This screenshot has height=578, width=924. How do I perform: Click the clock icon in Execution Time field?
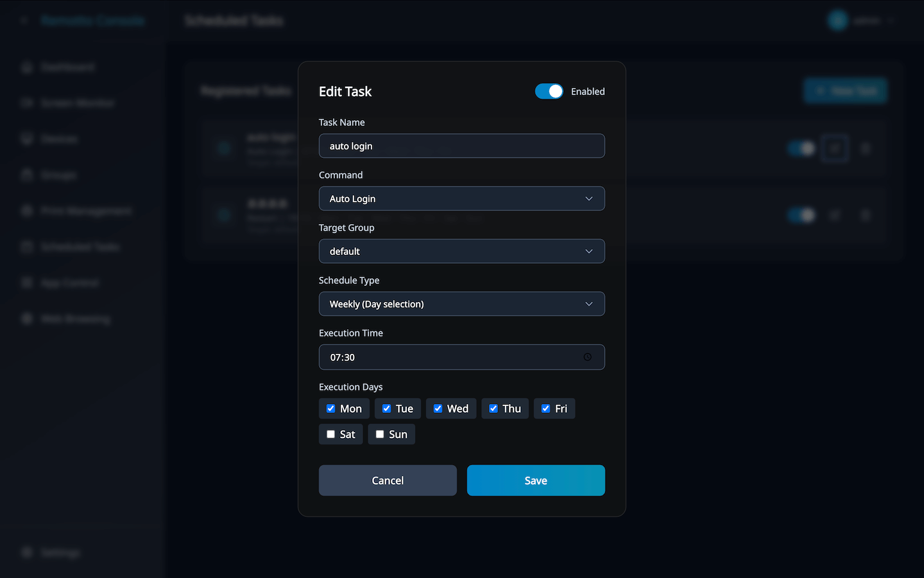tap(587, 357)
